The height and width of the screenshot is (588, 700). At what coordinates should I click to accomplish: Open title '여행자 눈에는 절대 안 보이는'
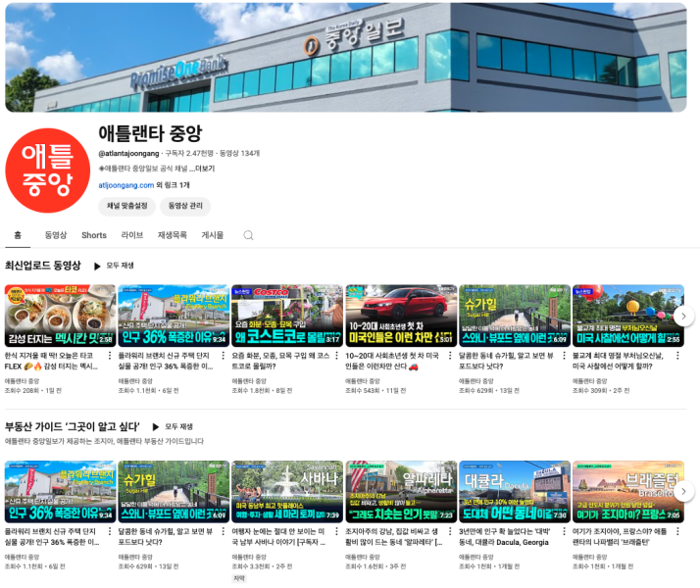click(x=278, y=537)
